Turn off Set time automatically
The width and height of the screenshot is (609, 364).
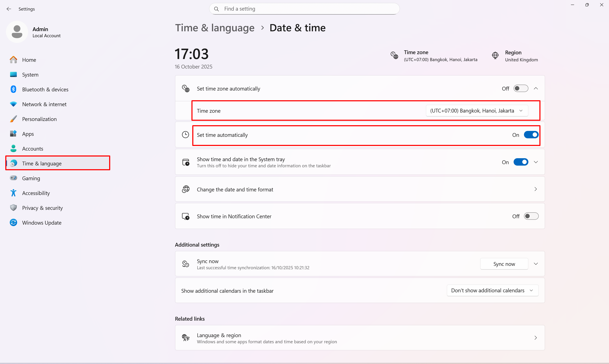(531, 135)
